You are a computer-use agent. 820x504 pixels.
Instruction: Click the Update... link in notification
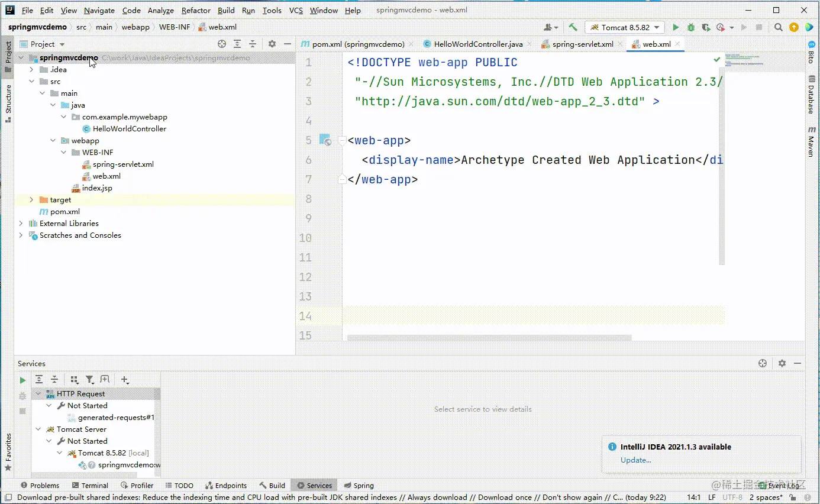[x=636, y=460]
